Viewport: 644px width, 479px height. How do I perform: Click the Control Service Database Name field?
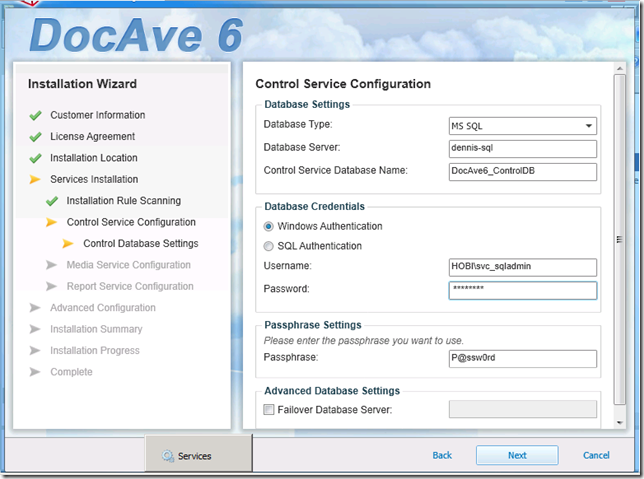[522, 172]
